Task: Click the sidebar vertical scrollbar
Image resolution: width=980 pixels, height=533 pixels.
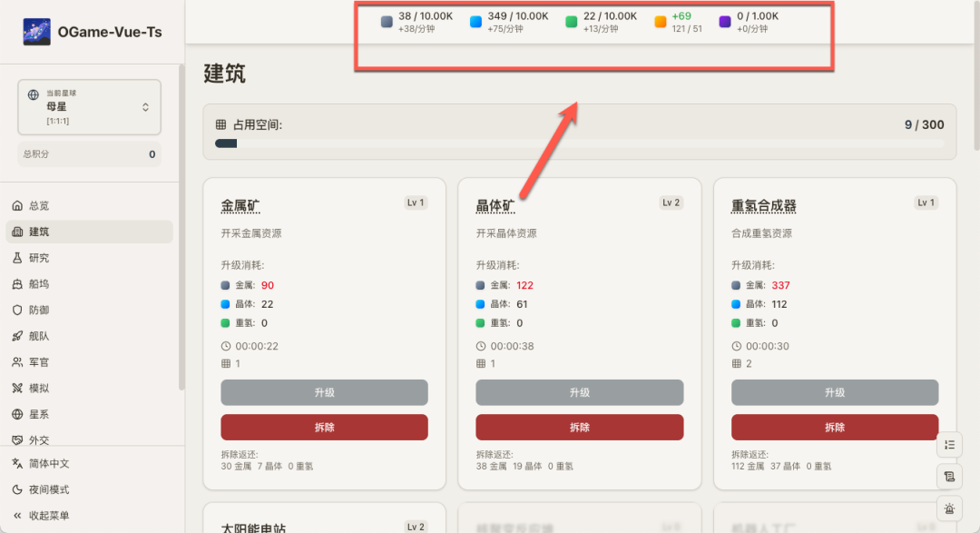Action: [181, 227]
